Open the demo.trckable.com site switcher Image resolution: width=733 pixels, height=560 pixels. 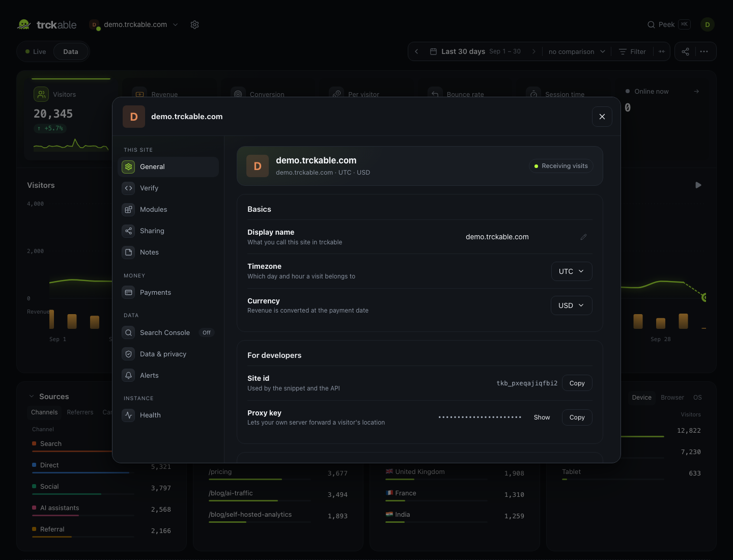(x=134, y=24)
